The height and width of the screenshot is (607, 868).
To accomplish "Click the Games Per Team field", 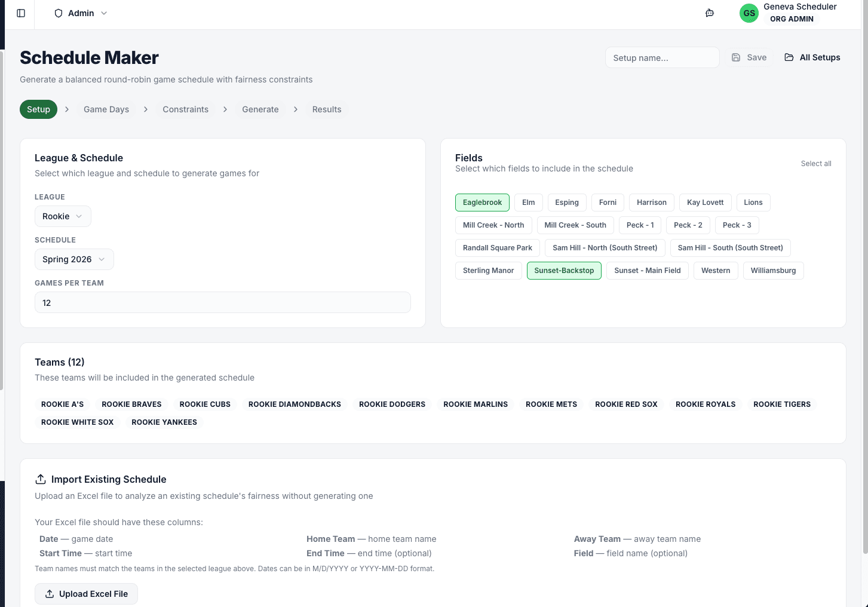I will 223,302.
